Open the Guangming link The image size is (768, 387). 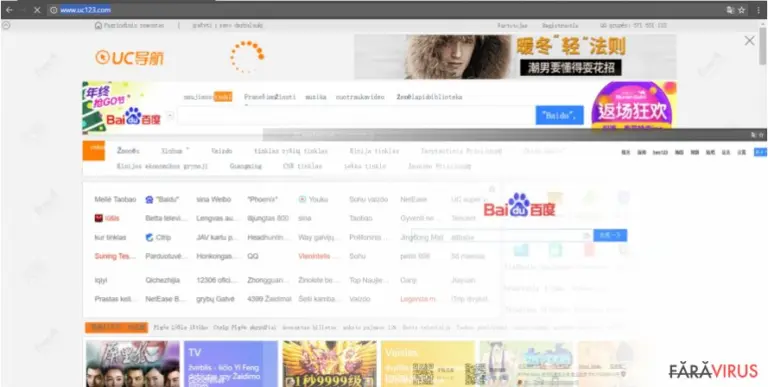[x=245, y=167]
